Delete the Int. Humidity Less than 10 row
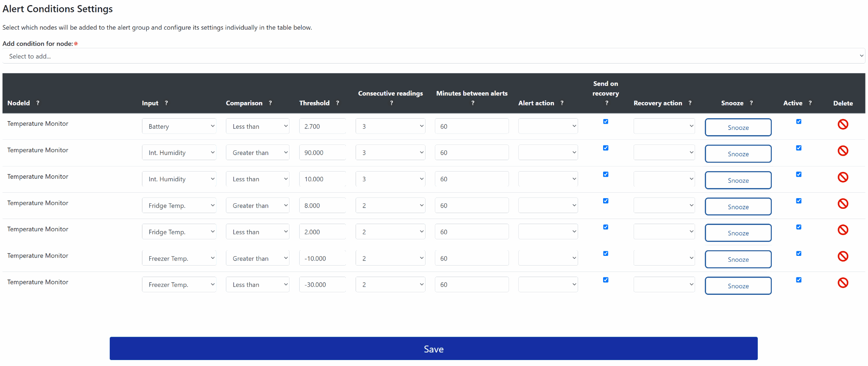The width and height of the screenshot is (868, 366). [843, 177]
